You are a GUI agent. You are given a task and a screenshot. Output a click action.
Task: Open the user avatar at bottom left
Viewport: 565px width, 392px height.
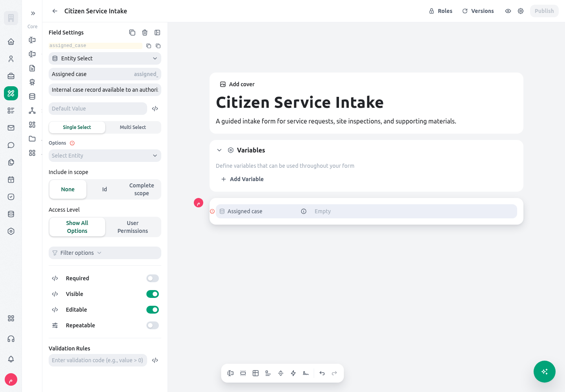[x=11, y=379]
